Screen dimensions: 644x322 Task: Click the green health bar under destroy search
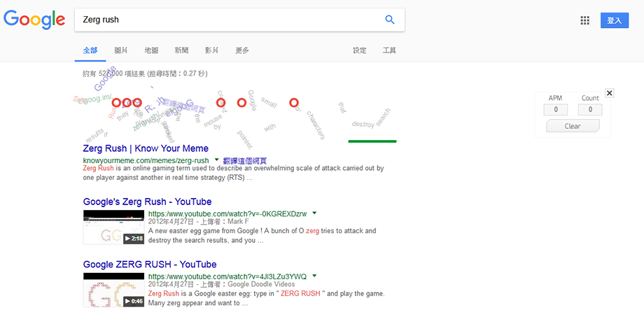coord(372,141)
